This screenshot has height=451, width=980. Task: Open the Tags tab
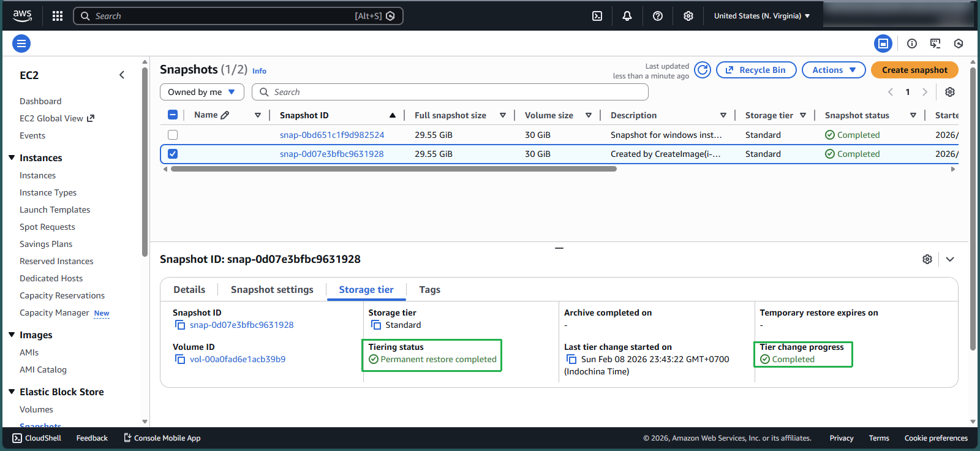coord(429,290)
